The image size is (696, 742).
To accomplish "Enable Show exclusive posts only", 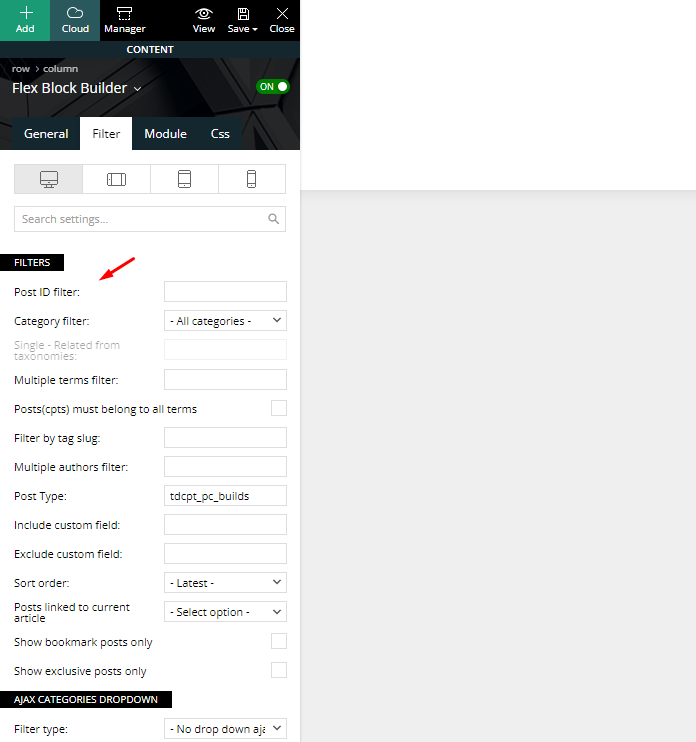I will click(x=279, y=670).
